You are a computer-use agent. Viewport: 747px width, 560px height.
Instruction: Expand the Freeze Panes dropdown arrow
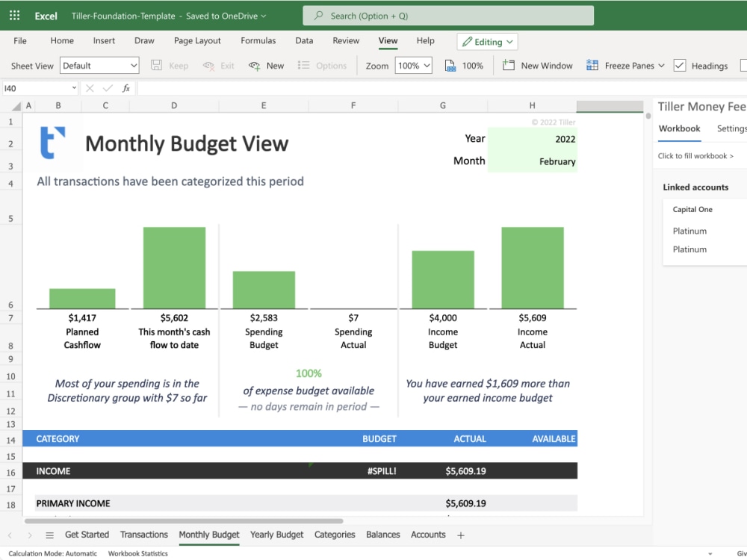(661, 66)
